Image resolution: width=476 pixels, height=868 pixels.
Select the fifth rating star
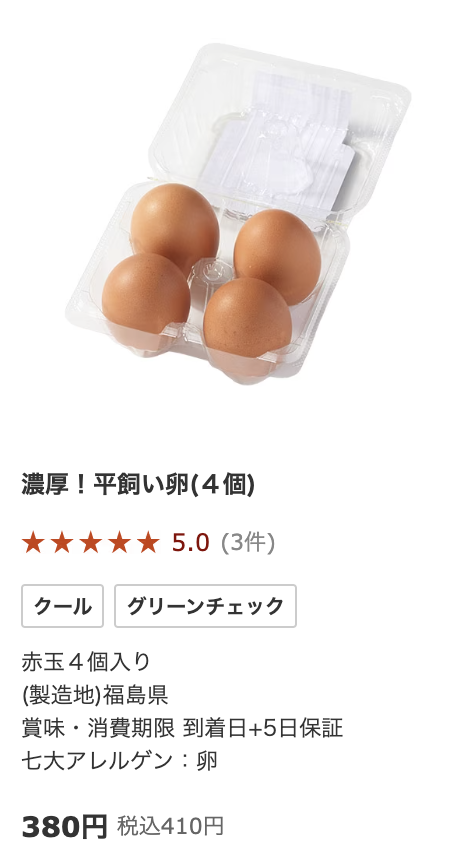148,542
